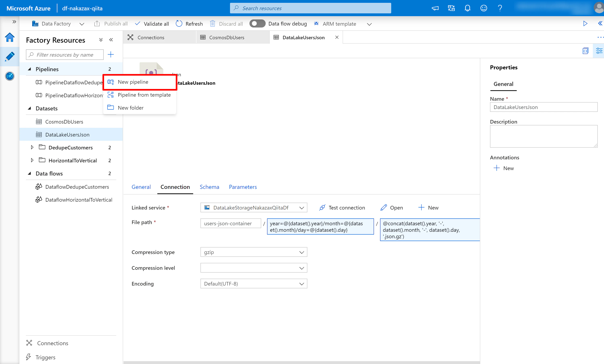This screenshot has width=604, height=364.
Task: Open the switch directory icon
Action: pyautogui.click(x=451, y=8)
